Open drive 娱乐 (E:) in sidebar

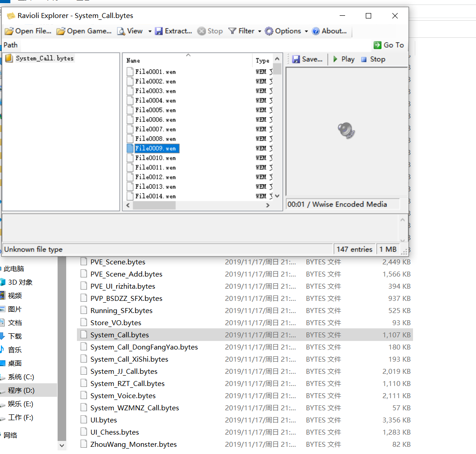point(20,404)
